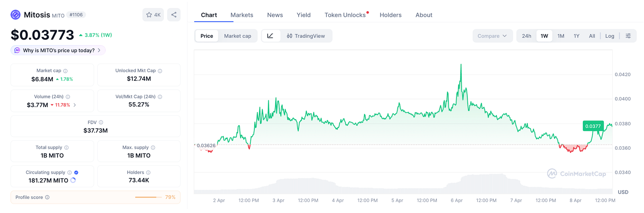Open Circulating supply info icon

tap(70, 172)
